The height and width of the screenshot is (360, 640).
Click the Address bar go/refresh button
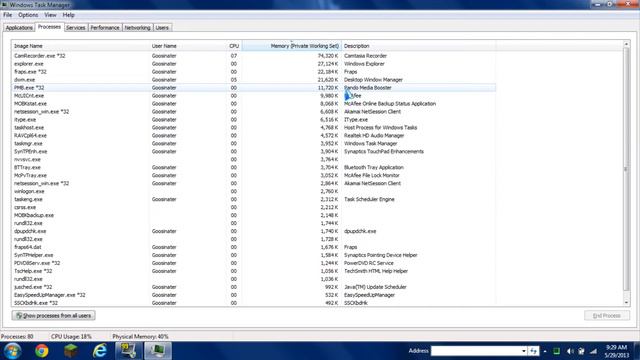pos(533,351)
